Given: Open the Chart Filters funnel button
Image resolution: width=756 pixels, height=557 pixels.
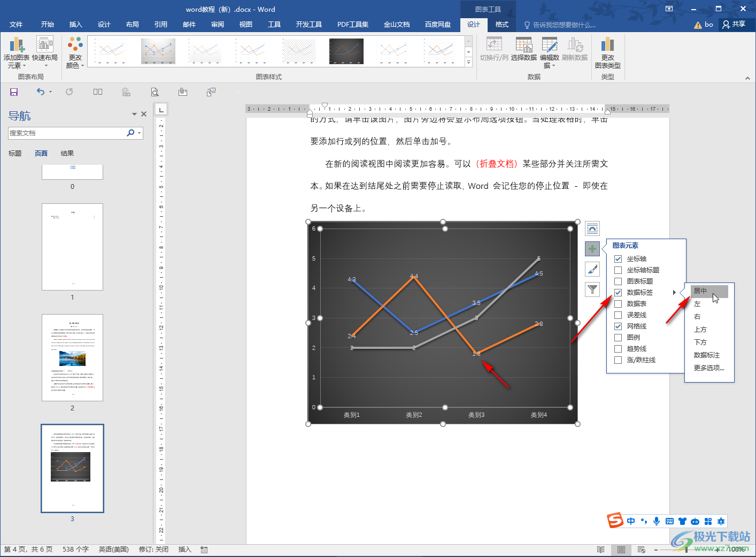Looking at the screenshot, I should (x=592, y=289).
